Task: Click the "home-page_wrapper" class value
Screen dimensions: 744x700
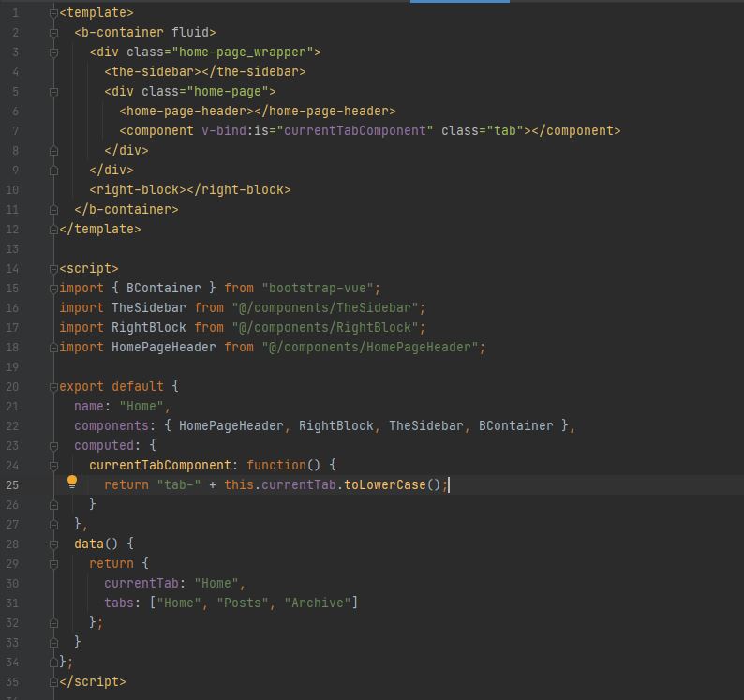Action: [243, 52]
